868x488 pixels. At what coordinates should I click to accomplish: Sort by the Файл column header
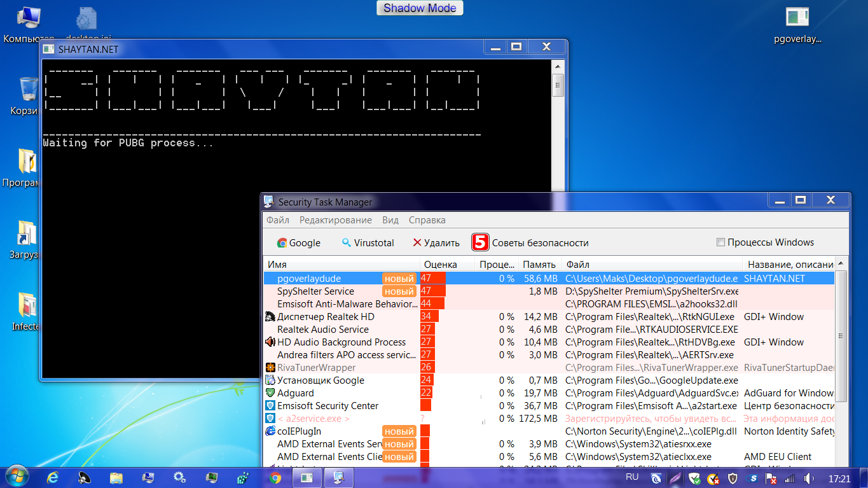(x=652, y=265)
